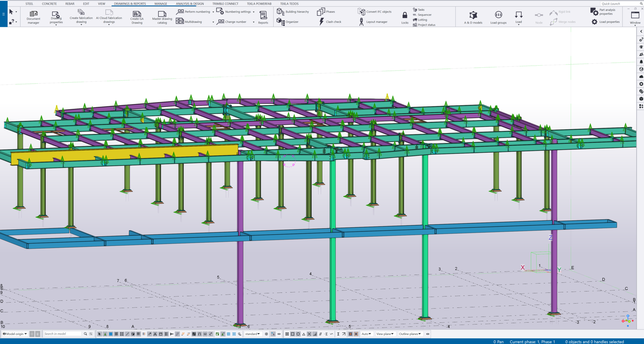Open the Phases dialog
This screenshot has width=644, height=344.
[x=326, y=12]
